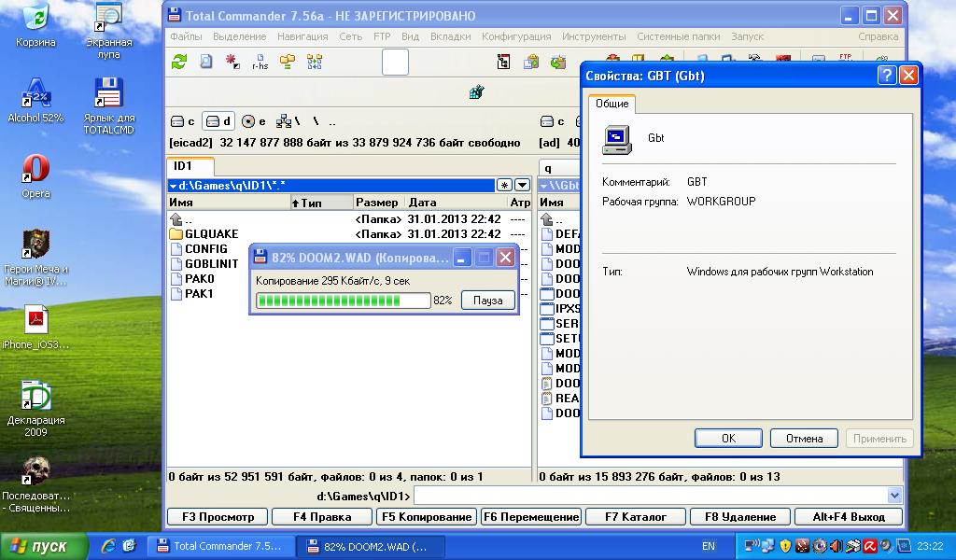This screenshot has height=560, width=956.
Task: Click the yellow folders compare toolbar icon
Action: (288, 62)
